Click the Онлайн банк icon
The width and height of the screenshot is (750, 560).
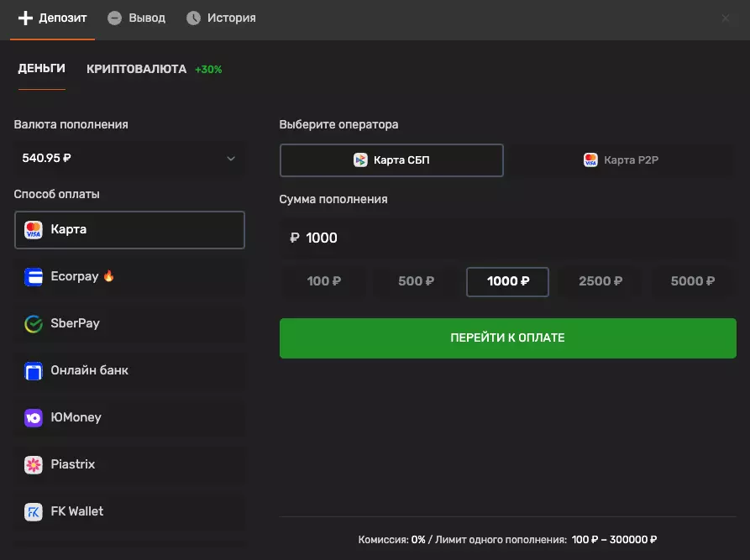34,371
